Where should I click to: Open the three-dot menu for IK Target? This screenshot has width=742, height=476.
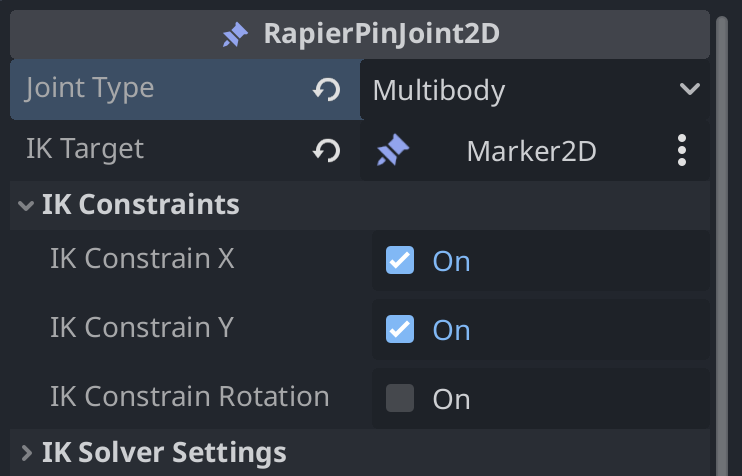[682, 151]
